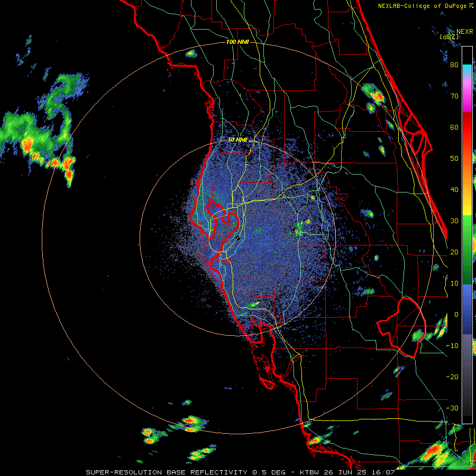Screen dimensions: 476x476
Task: Click the SUPER-RESOLUTION BASE REFLECTIVITY title text
Action: 167,472
